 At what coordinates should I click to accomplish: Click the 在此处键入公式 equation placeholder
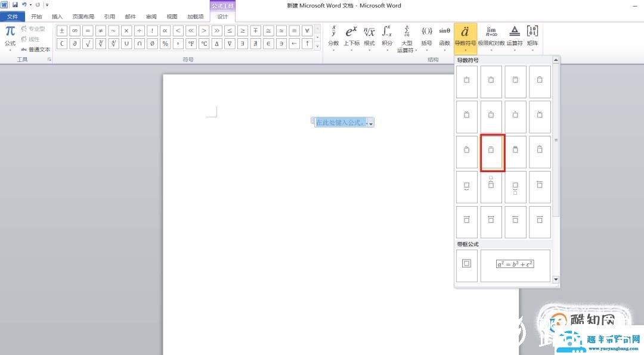[x=340, y=122]
